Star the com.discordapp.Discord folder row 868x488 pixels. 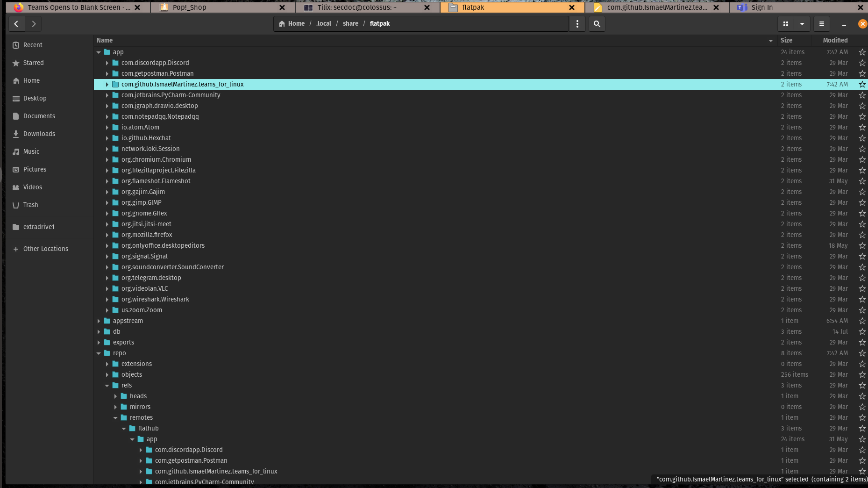pos(861,63)
